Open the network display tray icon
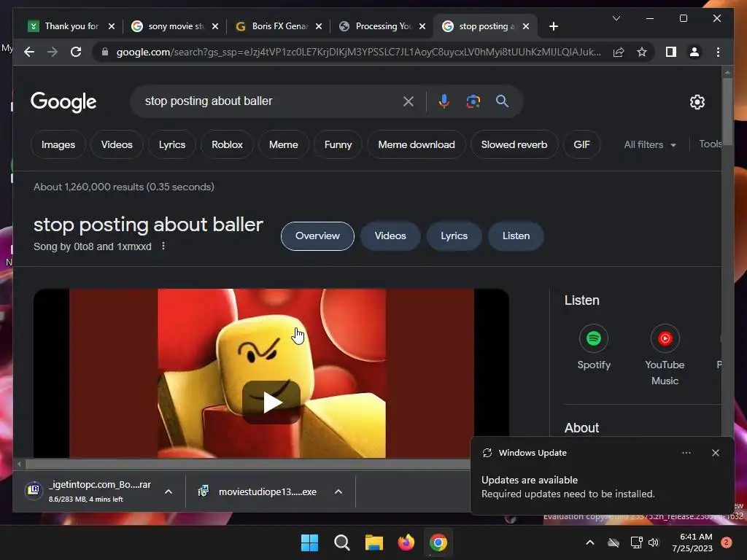747x560 pixels. click(636, 542)
